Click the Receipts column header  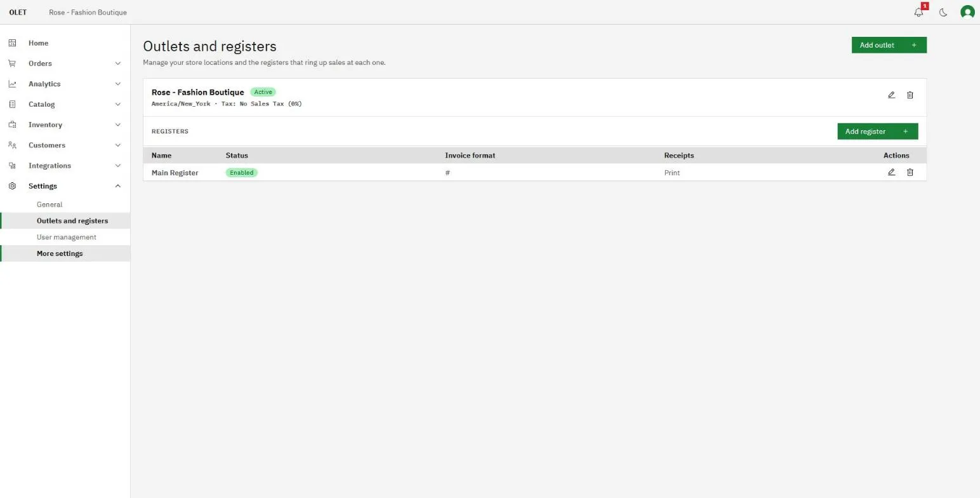[679, 155]
